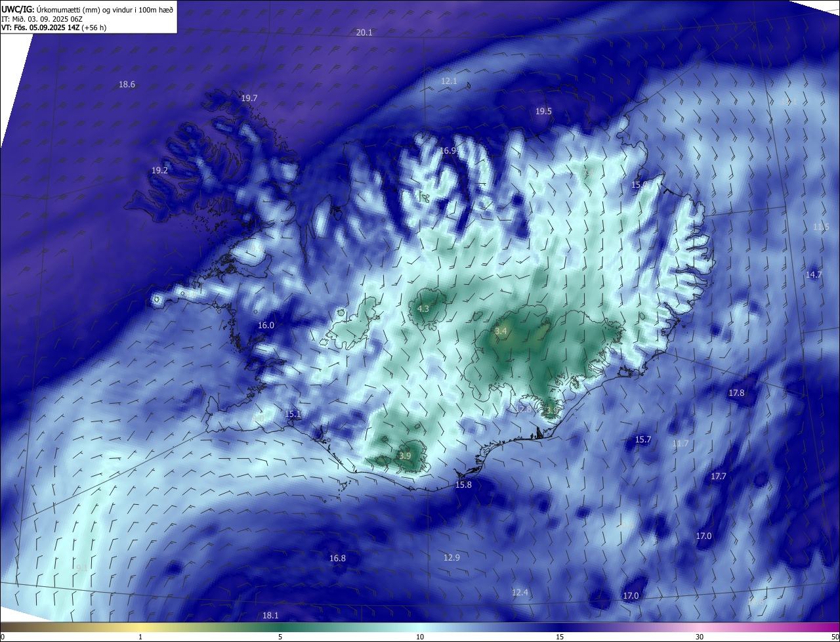
Task: Click the '15' tick on color scale
Action: (x=560, y=637)
